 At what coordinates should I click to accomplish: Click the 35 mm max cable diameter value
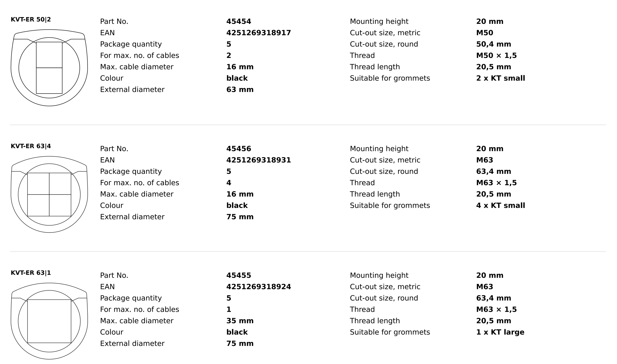coord(240,321)
